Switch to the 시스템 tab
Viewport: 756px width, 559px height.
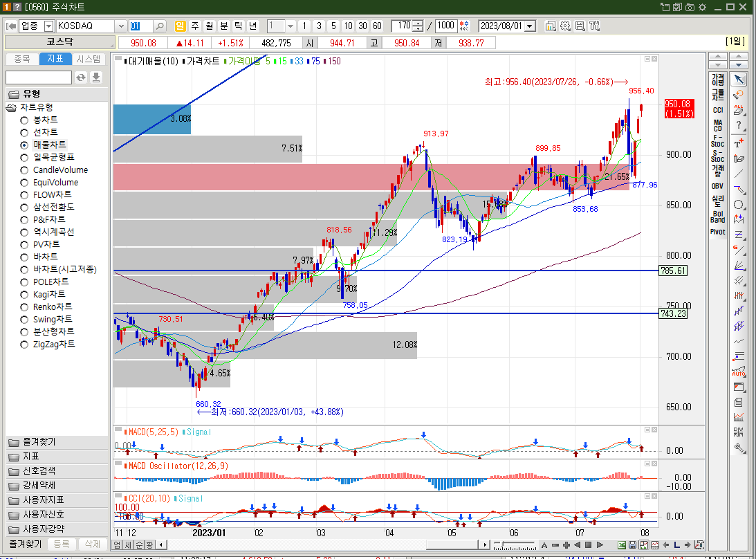(x=89, y=59)
